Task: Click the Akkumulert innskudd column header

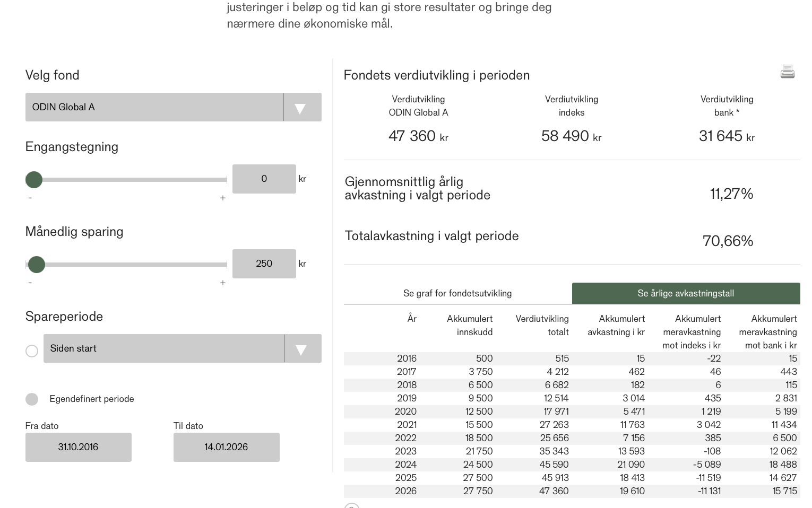Action: [470, 325]
